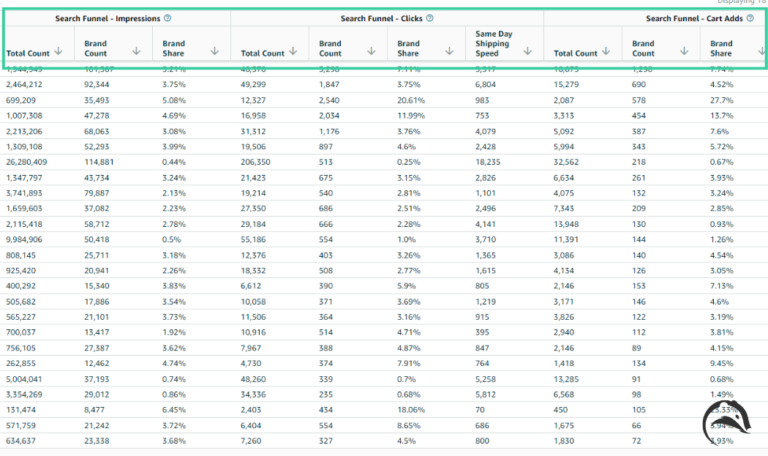Click the 4,079 shipping speed cell
Image resolution: width=768 pixels, height=456 pixels.
tap(485, 131)
